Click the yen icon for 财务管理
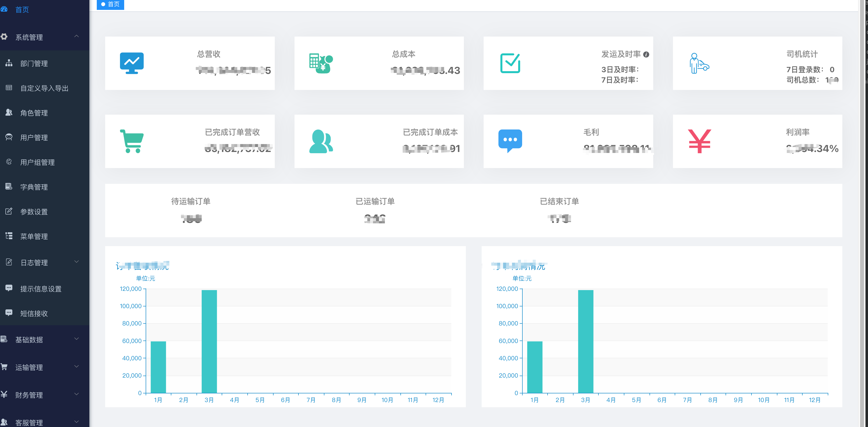868x427 pixels. click(x=4, y=394)
